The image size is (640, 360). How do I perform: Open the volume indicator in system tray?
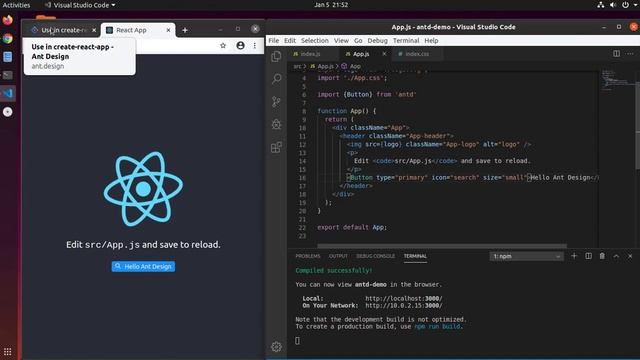click(x=613, y=5)
